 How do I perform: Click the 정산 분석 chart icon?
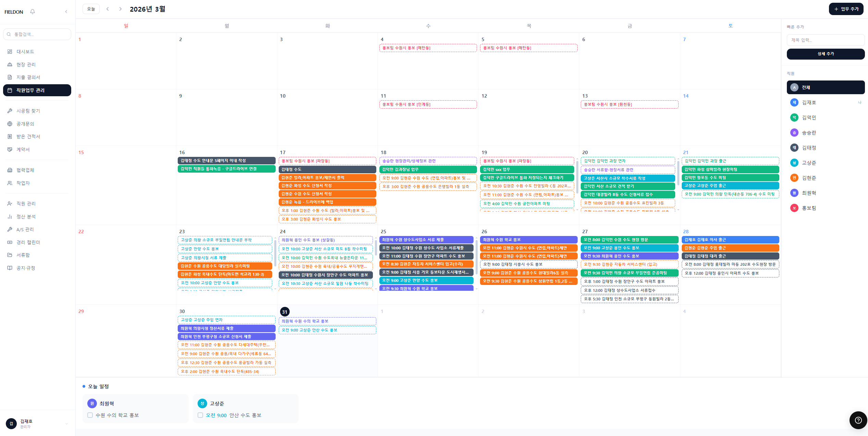pos(10,217)
